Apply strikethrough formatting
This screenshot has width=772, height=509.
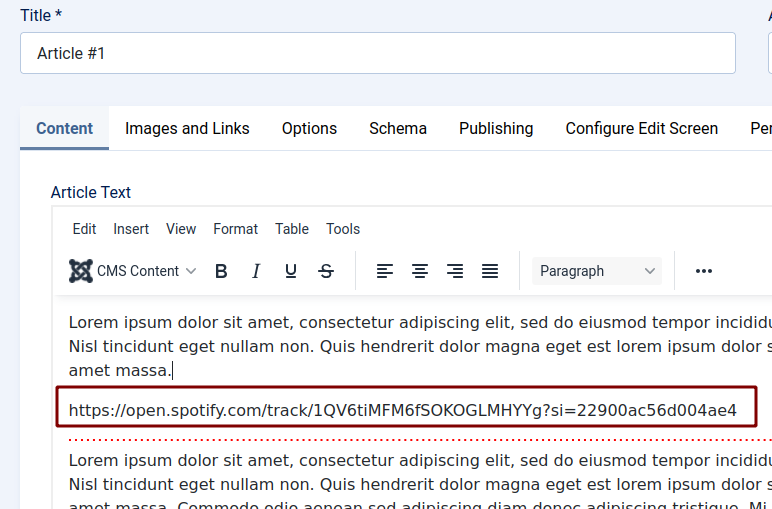click(326, 271)
